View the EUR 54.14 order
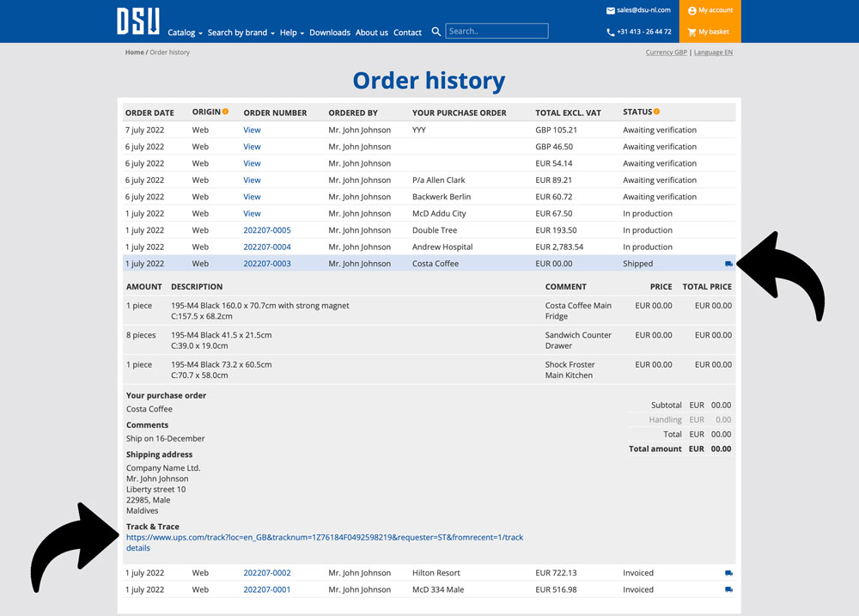Viewport: 859px width, 616px height. coord(252,163)
